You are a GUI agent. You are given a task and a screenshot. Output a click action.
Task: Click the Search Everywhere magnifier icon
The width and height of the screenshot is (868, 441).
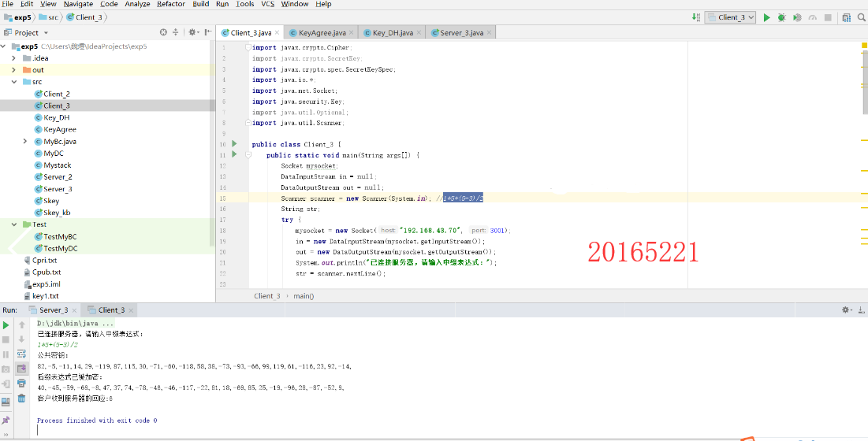862,17
